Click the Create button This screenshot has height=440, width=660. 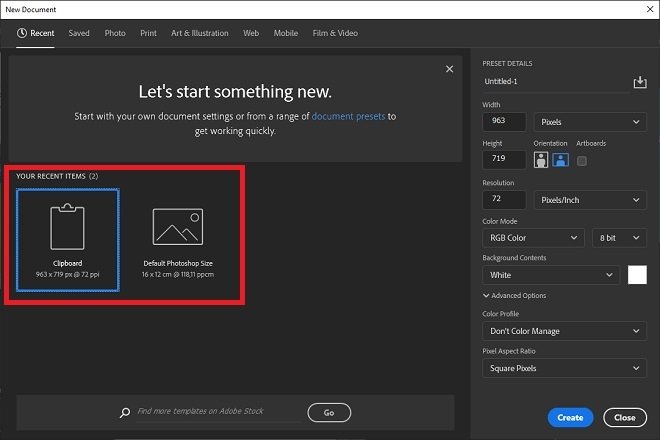(x=570, y=418)
